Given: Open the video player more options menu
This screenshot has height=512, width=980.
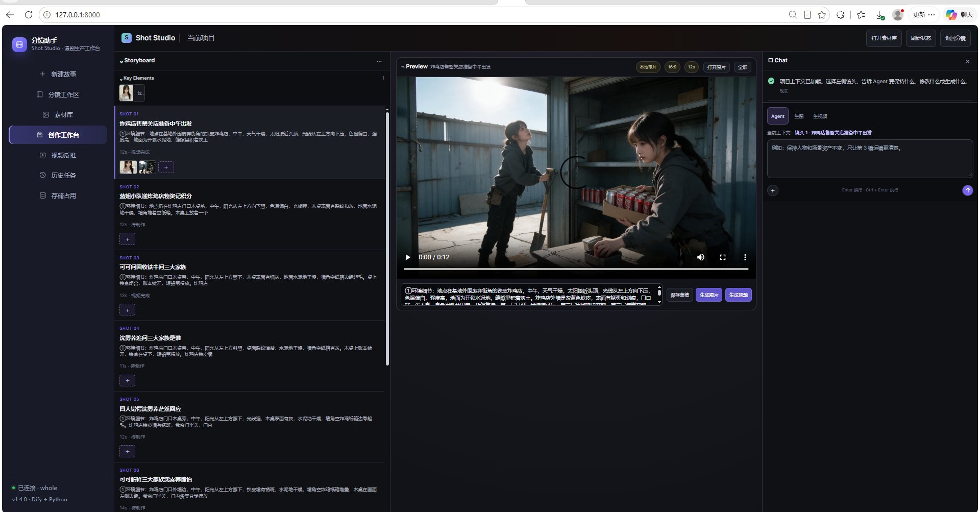Looking at the screenshot, I should point(745,257).
